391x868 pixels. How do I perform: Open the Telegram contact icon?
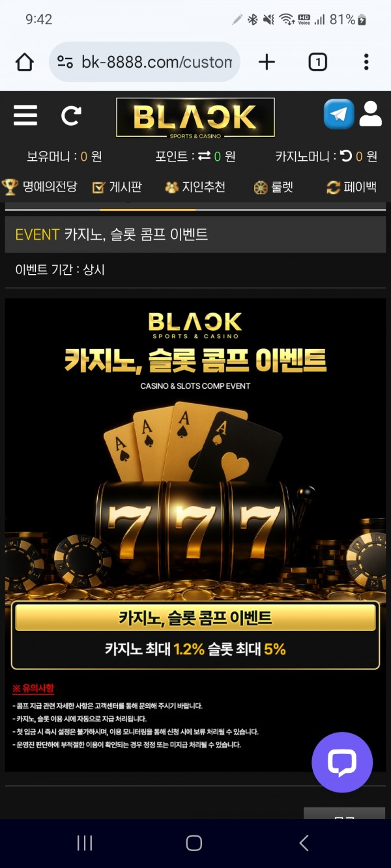click(x=339, y=115)
